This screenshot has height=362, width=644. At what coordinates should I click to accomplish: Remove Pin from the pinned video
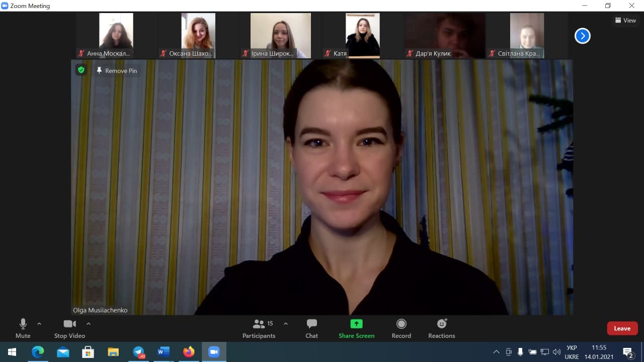coord(117,71)
